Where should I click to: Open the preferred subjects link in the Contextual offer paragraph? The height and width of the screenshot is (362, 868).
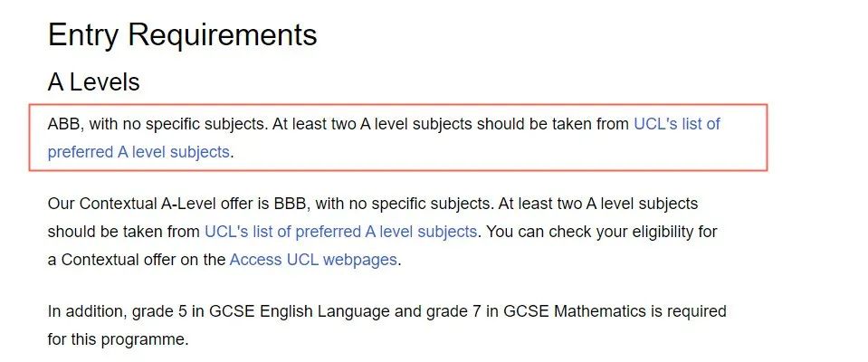(340, 232)
